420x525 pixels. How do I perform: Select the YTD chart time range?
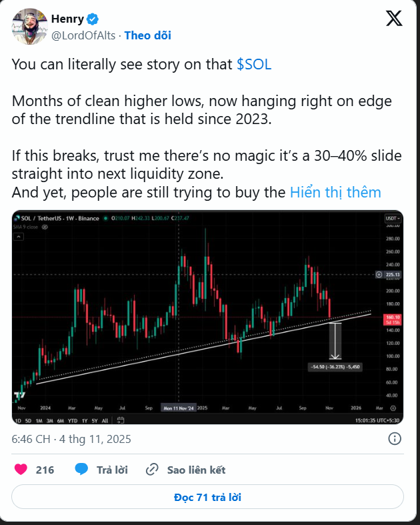click(x=73, y=420)
